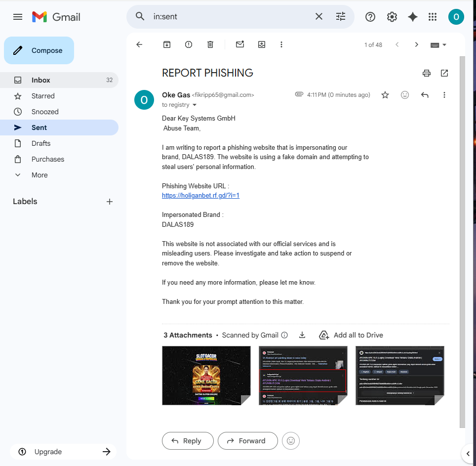
Task: Open the Inbox folder
Action: coord(59,80)
